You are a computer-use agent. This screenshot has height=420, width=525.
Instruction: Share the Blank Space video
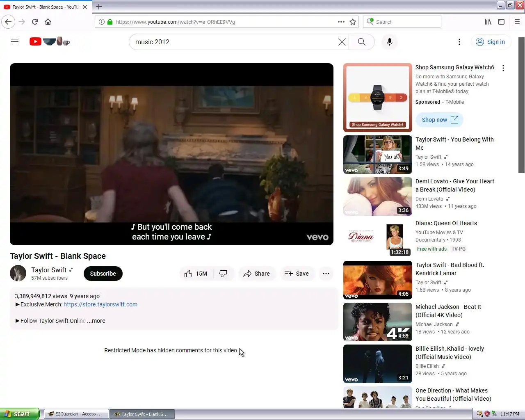coord(256,274)
